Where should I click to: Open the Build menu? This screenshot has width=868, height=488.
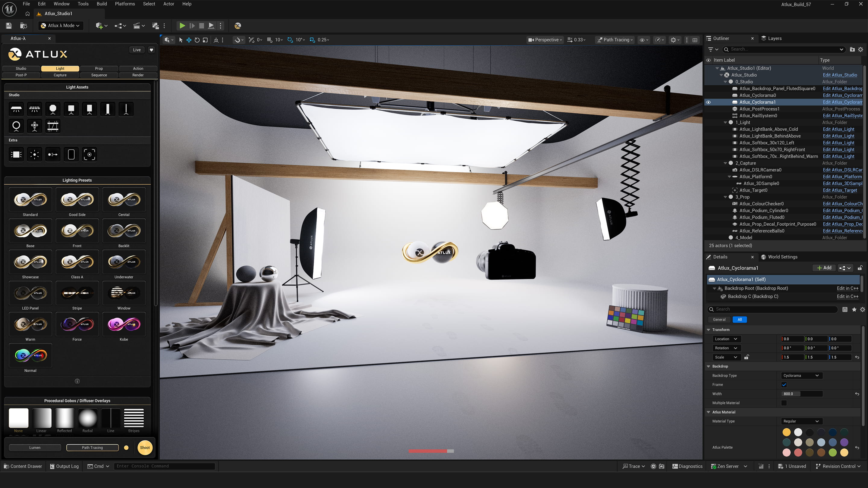coord(102,4)
